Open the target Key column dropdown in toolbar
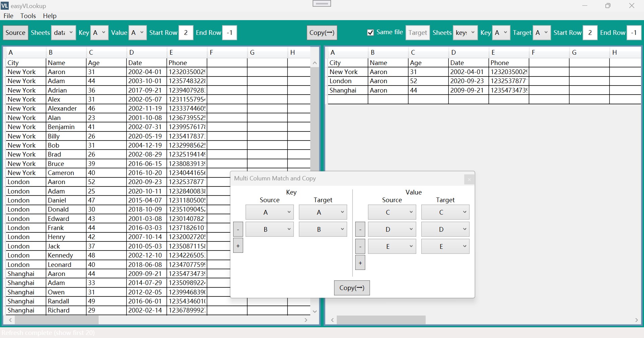The width and height of the screenshot is (644, 338). (x=501, y=33)
